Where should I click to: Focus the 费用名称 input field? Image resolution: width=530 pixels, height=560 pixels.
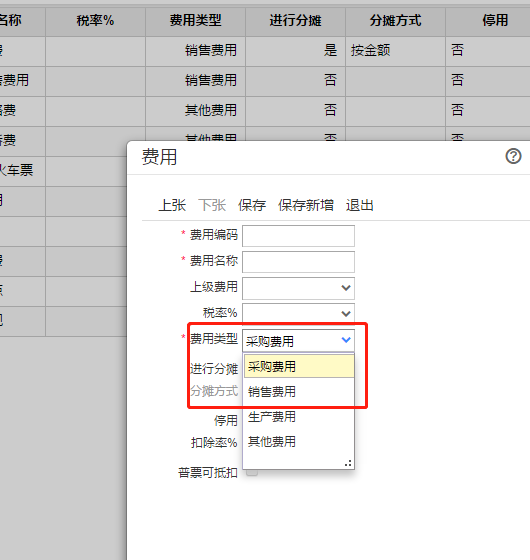click(x=299, y=262)
